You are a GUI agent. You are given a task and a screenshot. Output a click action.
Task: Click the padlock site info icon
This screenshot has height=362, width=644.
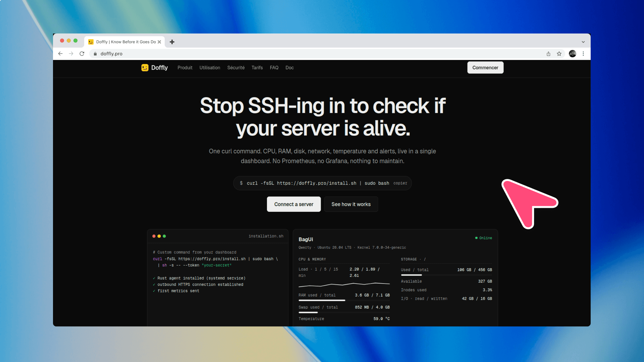95,54
